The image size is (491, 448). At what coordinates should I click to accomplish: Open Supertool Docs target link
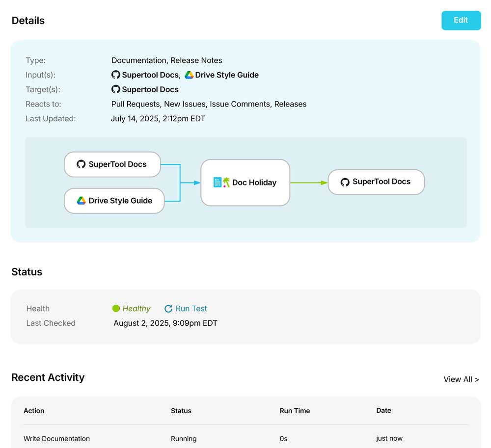click(150, 89)
